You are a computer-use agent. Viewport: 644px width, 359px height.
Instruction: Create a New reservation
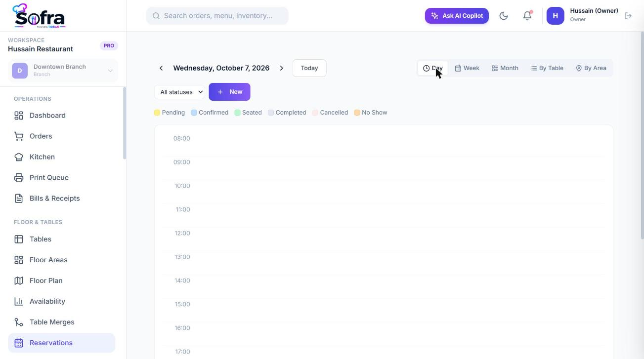(229, 92)
